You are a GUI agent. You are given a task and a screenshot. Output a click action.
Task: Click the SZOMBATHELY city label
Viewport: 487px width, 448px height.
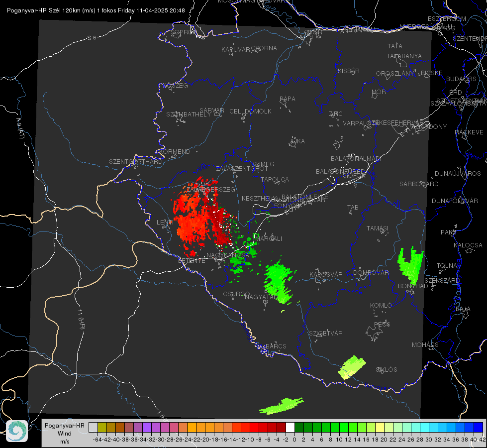pyautogui.click(x=188, y=114)
